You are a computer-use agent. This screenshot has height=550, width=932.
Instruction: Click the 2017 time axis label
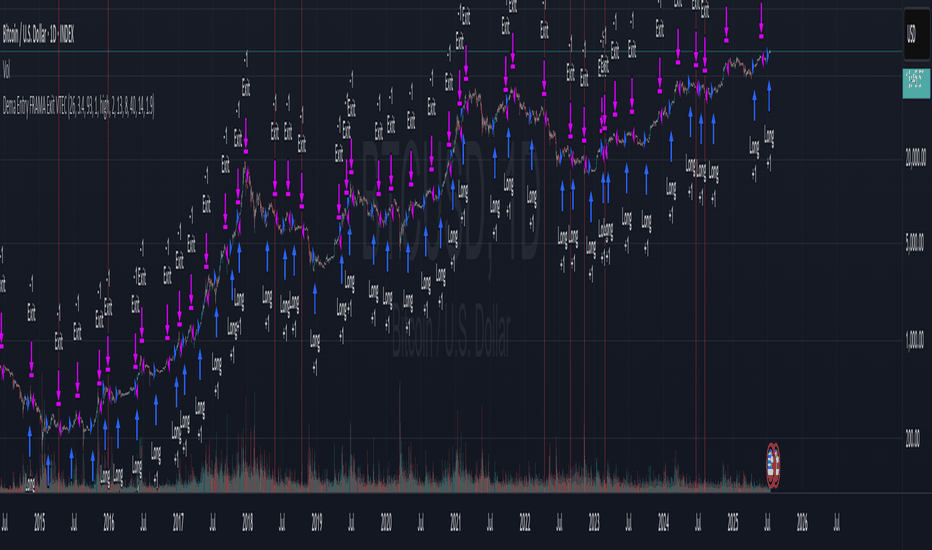(178, 523)
